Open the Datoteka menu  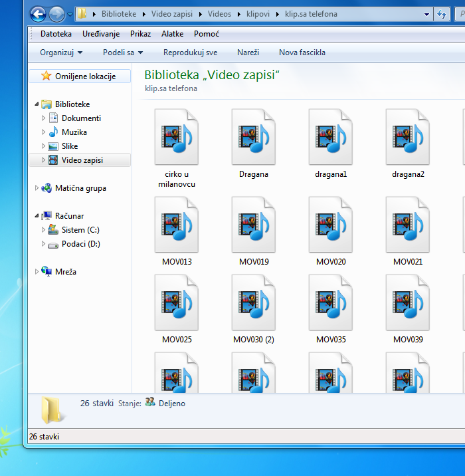(x=56, y=34)
